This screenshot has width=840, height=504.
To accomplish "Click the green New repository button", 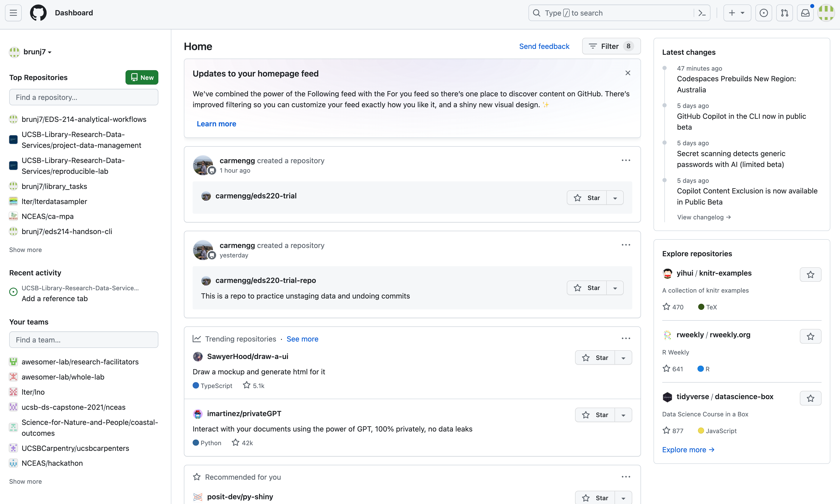I will tap(142, 77).
